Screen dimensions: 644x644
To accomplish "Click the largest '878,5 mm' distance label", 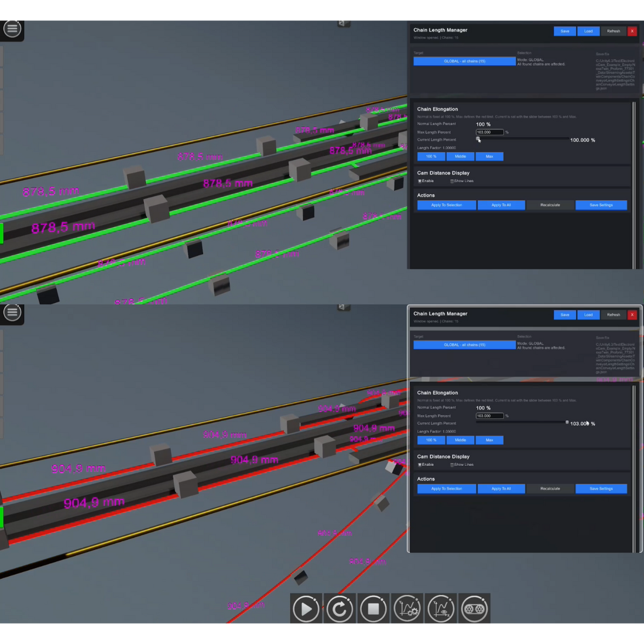I will 63,227.
